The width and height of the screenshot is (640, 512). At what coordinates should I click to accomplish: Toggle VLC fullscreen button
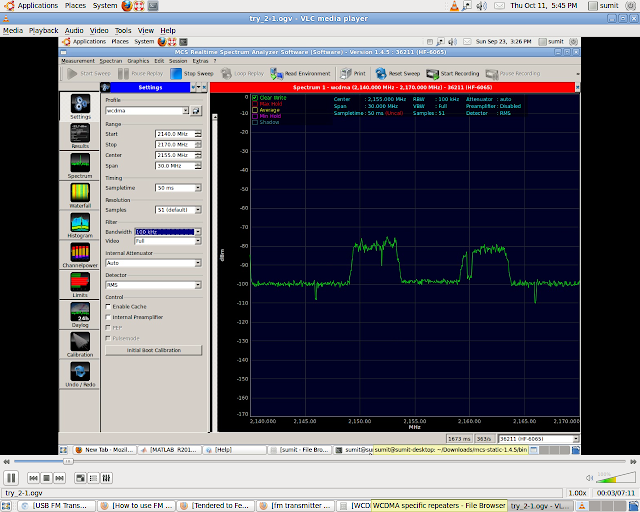point(80,478)
